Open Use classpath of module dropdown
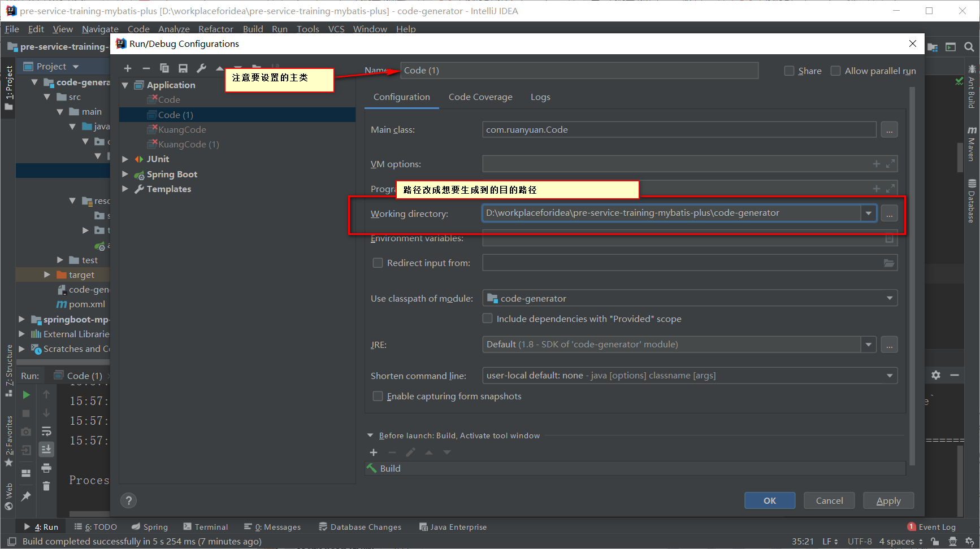980x549 pixels. coord(890,298)
